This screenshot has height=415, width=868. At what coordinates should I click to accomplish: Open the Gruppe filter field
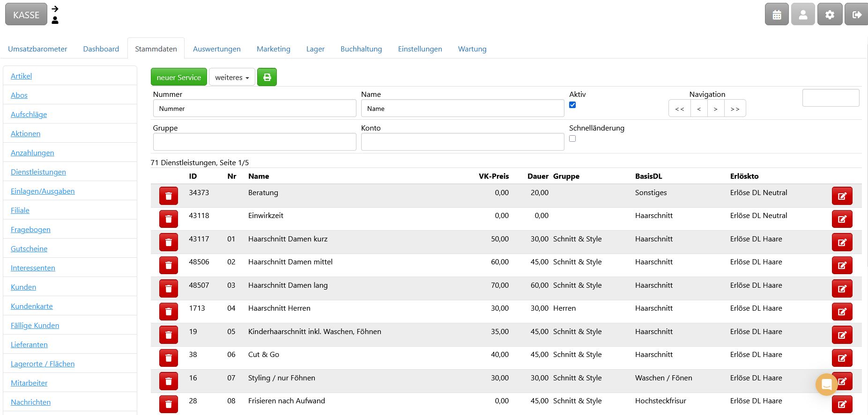point(254,142)
